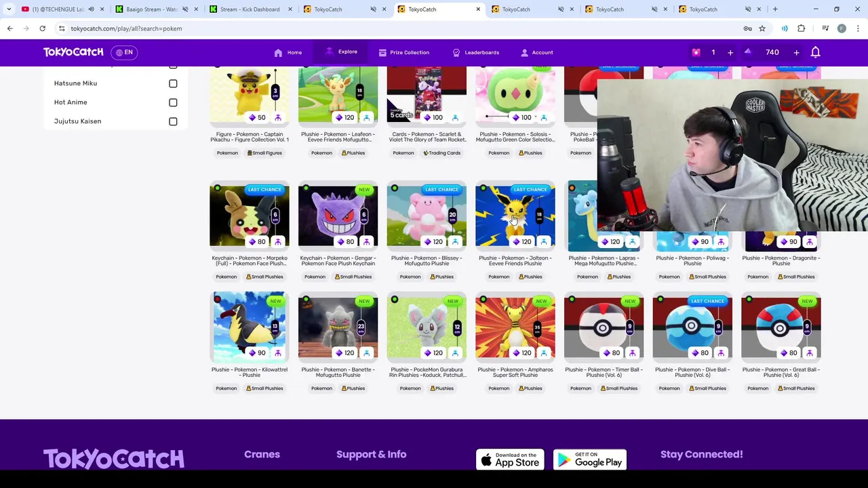Switch to the Baaigo Stream tab
868x488 pixels.
[156, 9]
